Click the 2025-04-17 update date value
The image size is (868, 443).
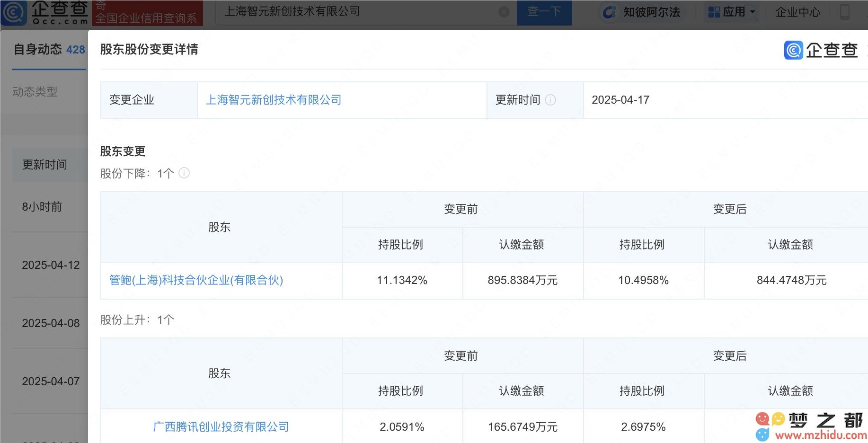[620, 100]
